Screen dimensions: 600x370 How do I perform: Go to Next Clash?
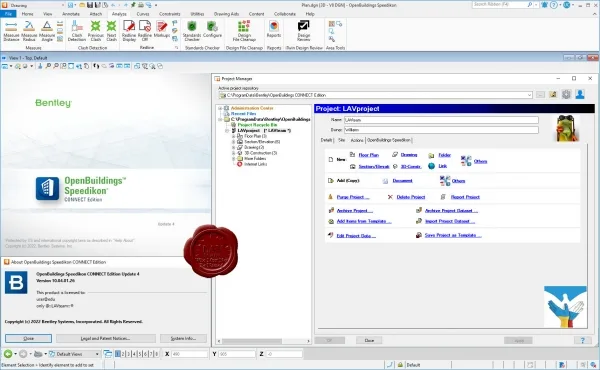click(x=111, y=31)
